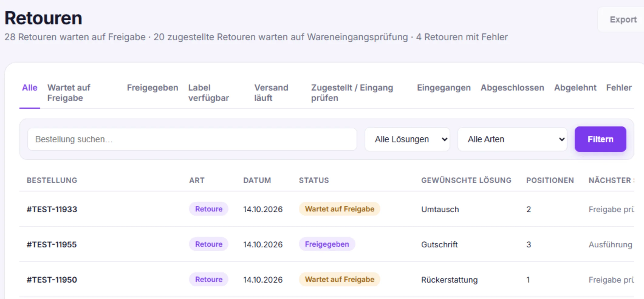Open the Alle Arten dropdown
The width and height of the screenshot is (644, 299).
[x=512, y=139]
